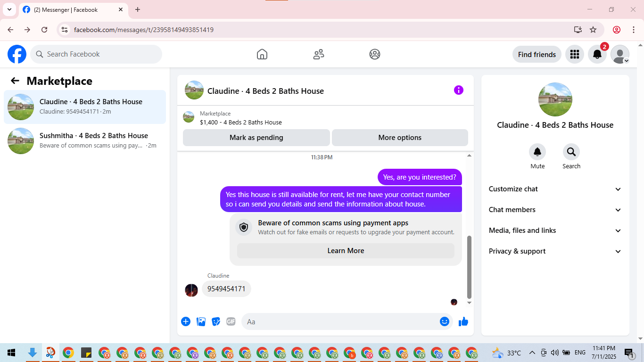This screenshot has width=644, height=362.
Task: Click the large house thumbnail in the info panel
Action: [x=555, y=99]
